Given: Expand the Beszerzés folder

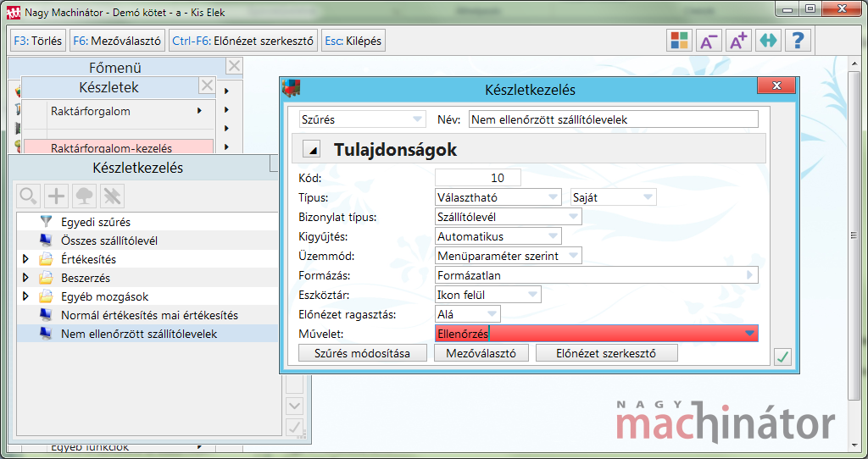Looking at the screenshot, I should click(x=25, y=278).
